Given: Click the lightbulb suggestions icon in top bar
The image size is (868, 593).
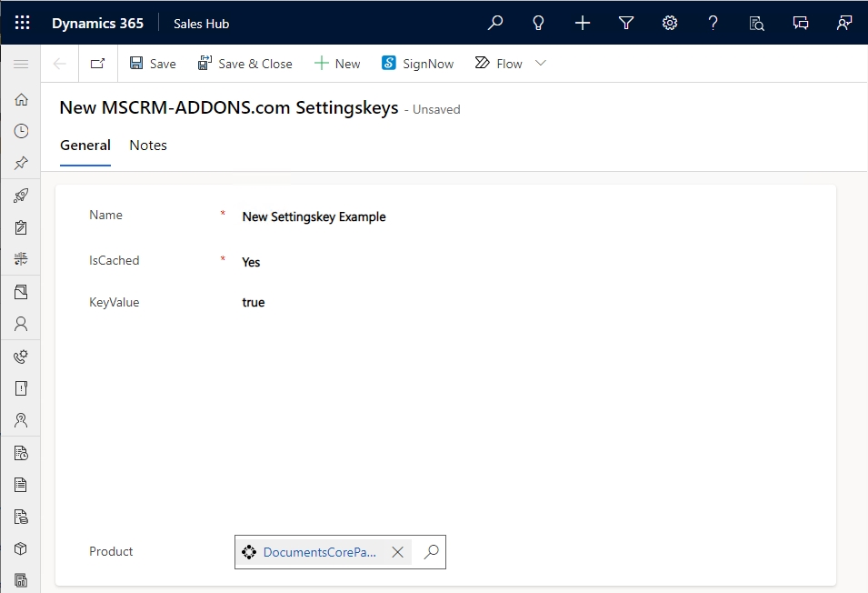Looking at the screenshot, I should coord(538,23).
